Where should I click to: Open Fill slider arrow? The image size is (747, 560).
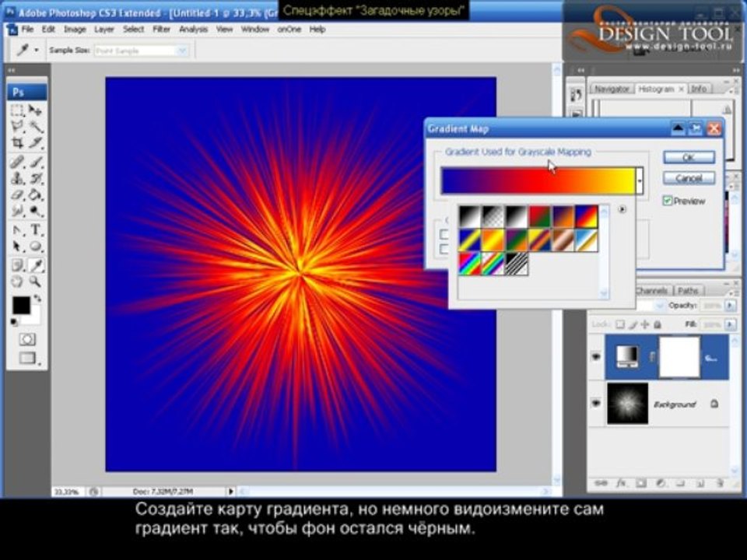pos(731,325)
